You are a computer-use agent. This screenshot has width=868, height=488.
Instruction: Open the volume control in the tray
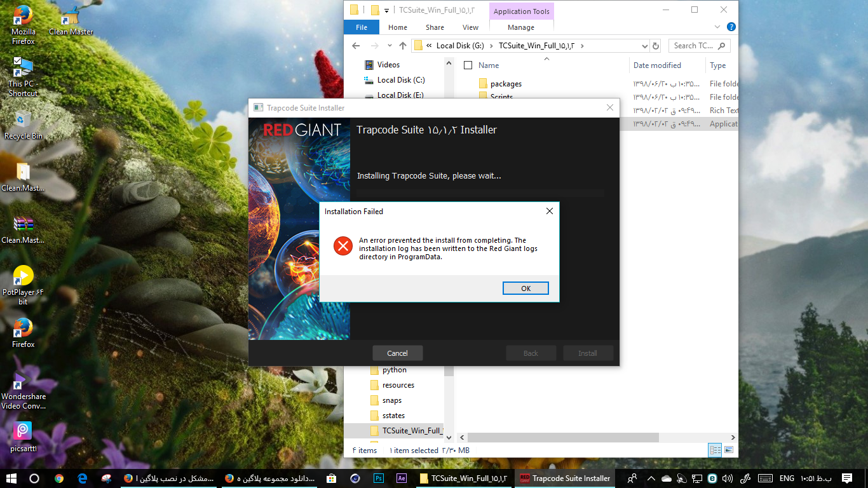(x=728, y=478)
